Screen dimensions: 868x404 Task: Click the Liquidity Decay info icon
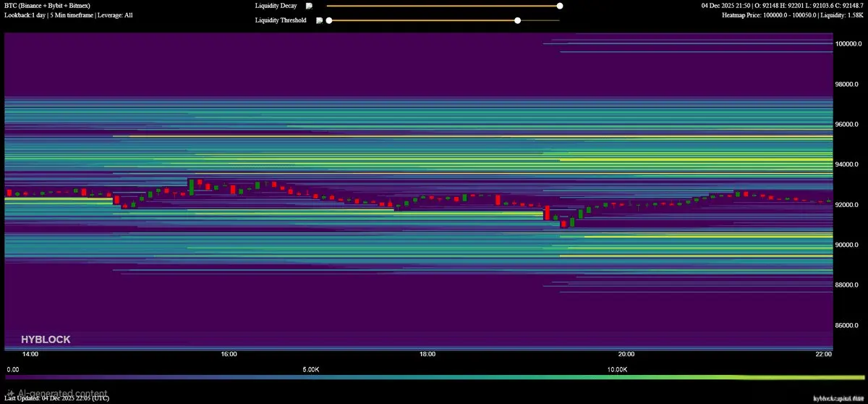pyautogui.click(x=309, y=6)
